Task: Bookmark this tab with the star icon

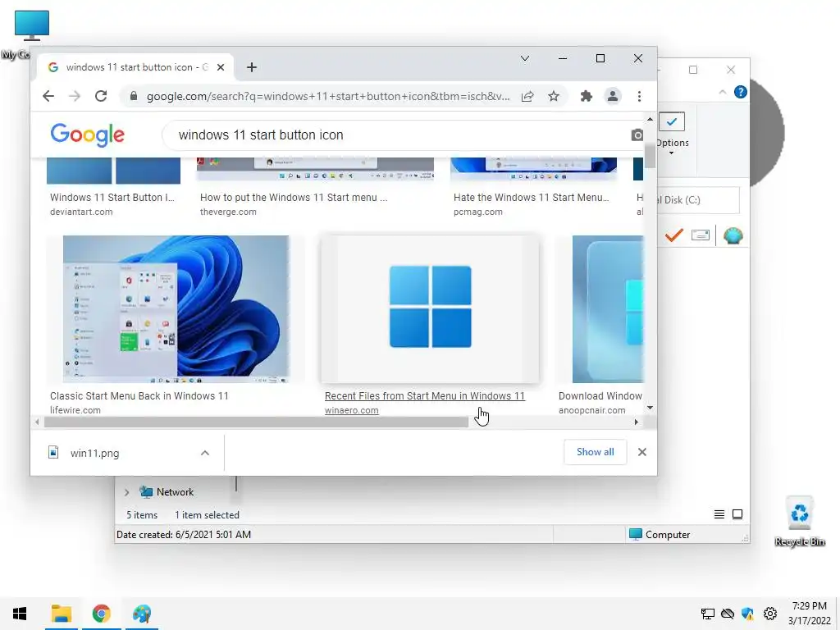Action: (554, 97)
